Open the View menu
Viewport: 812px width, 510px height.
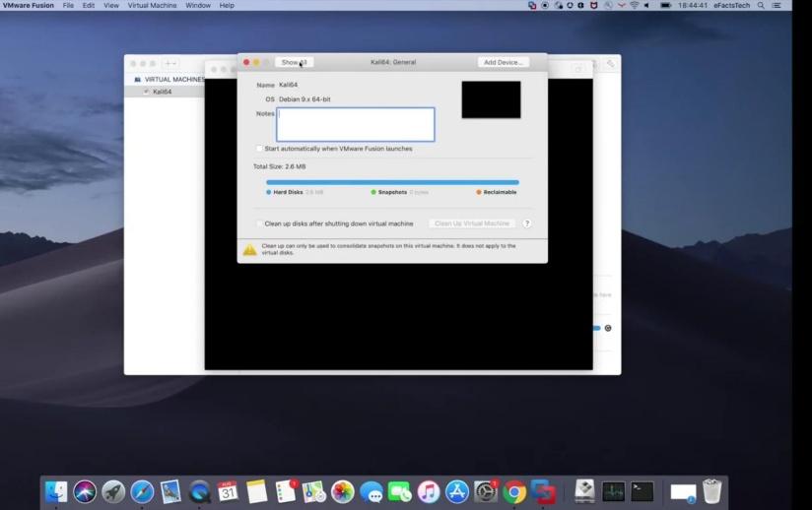pos(110,5)
